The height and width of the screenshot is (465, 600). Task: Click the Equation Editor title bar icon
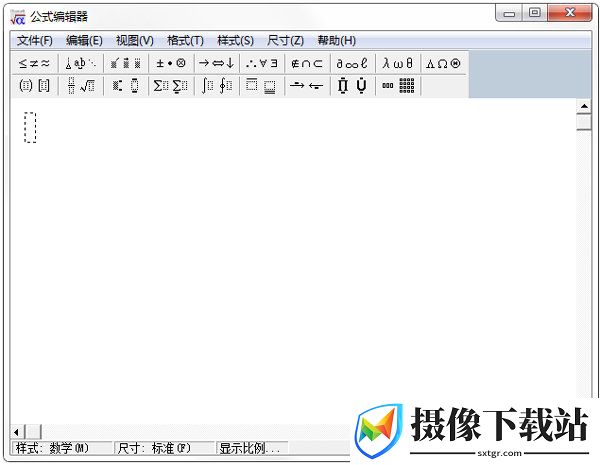(x=17, y=17)
